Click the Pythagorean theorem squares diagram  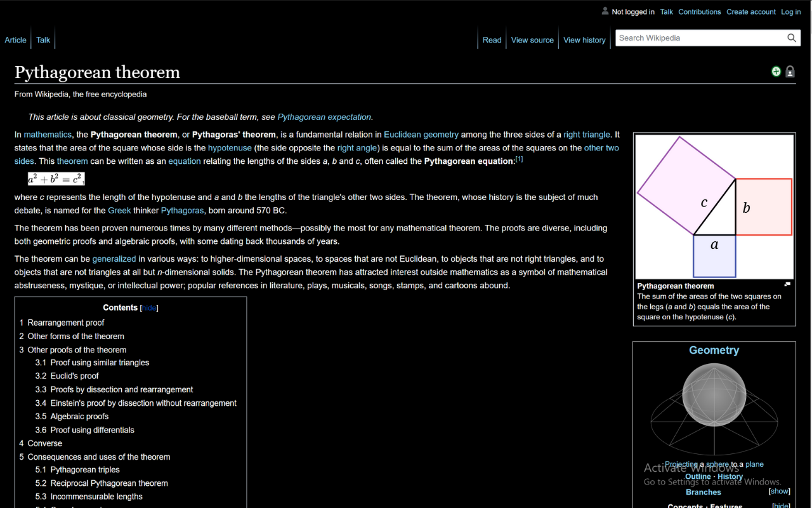coord(714,206)
